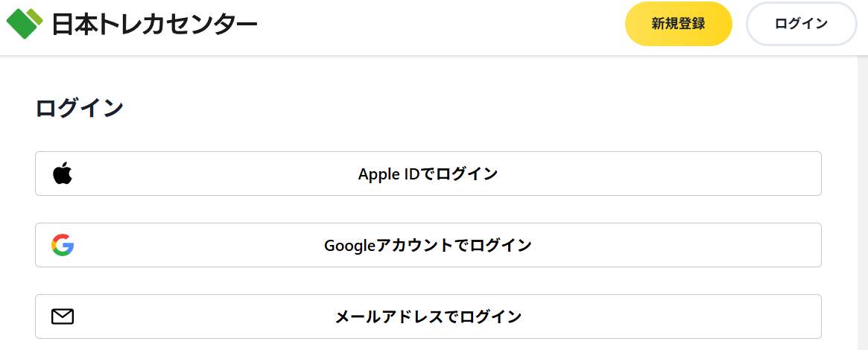Choose Apple IDでログイン
The image size is (868, 350).
pyautogui.click(x=428, y=174)
